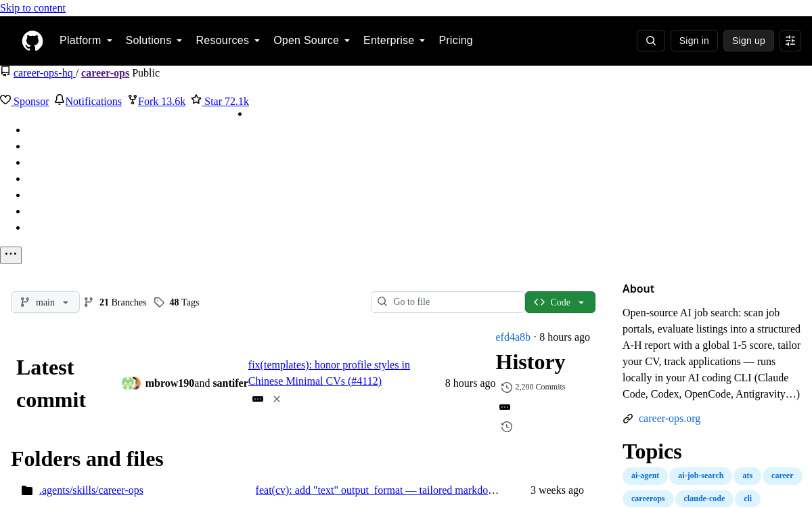
Task: Dismiss the commit message with the X icon
Action: pos(277,399)
